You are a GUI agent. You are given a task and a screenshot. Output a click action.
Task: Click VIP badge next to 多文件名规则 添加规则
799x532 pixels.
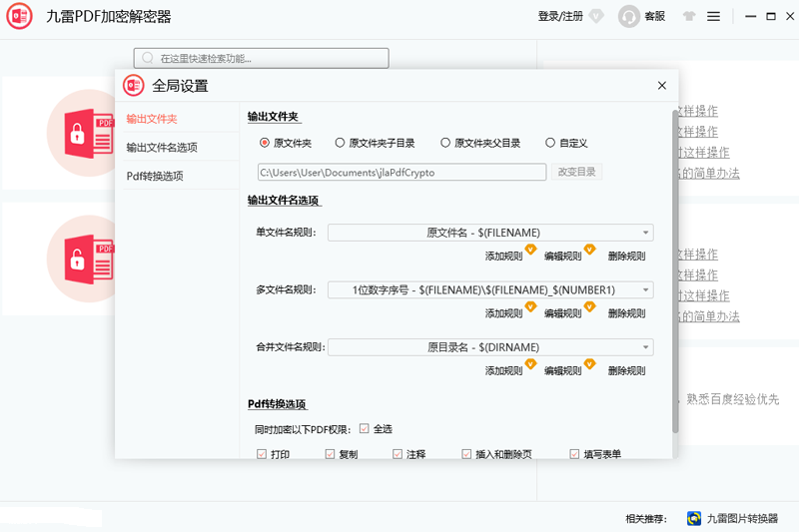[530, 307]
